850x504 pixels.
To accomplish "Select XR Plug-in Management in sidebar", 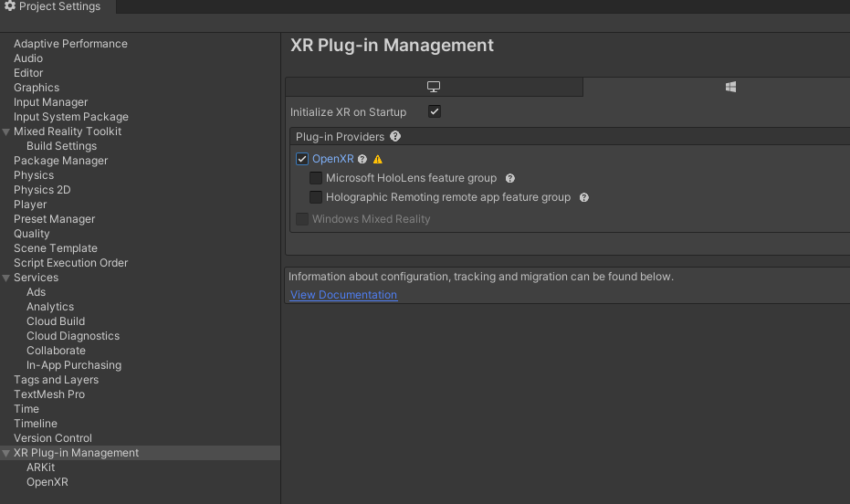I will click(76, 454).
